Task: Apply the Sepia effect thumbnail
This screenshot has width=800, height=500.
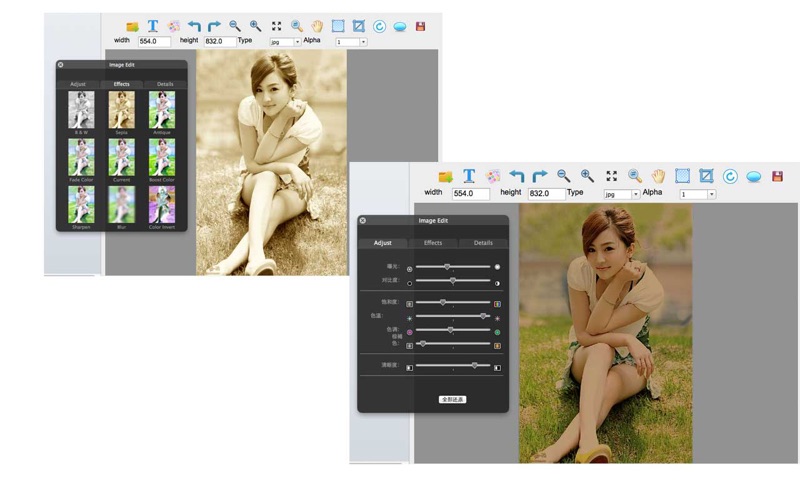Action: (x=121, y=110)
